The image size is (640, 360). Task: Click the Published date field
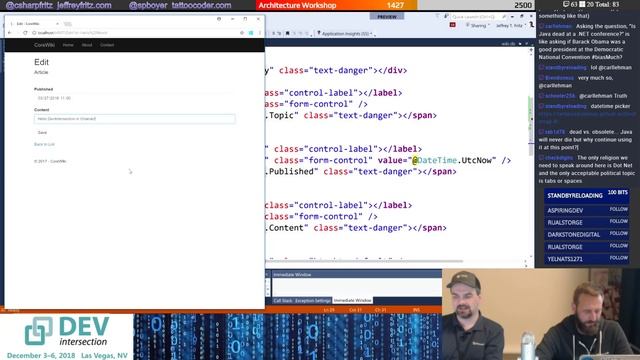135,98
